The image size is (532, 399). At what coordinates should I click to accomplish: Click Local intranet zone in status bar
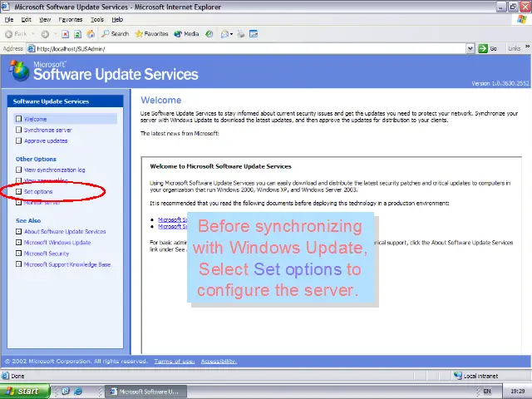point(476,376)
